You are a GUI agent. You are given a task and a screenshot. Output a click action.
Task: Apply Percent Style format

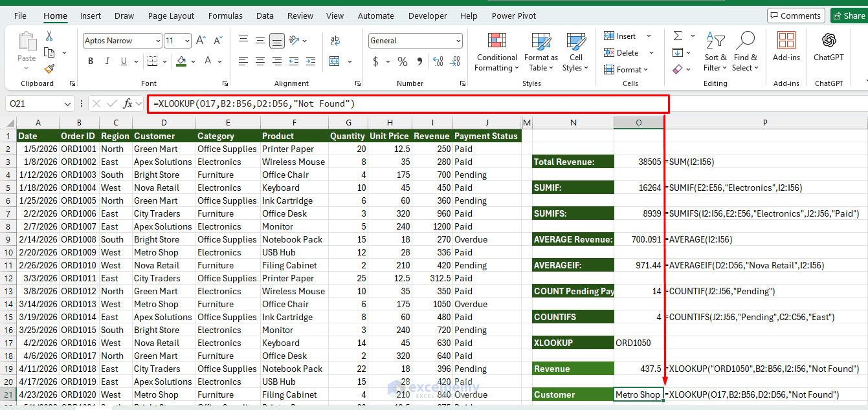pos(403,61)
